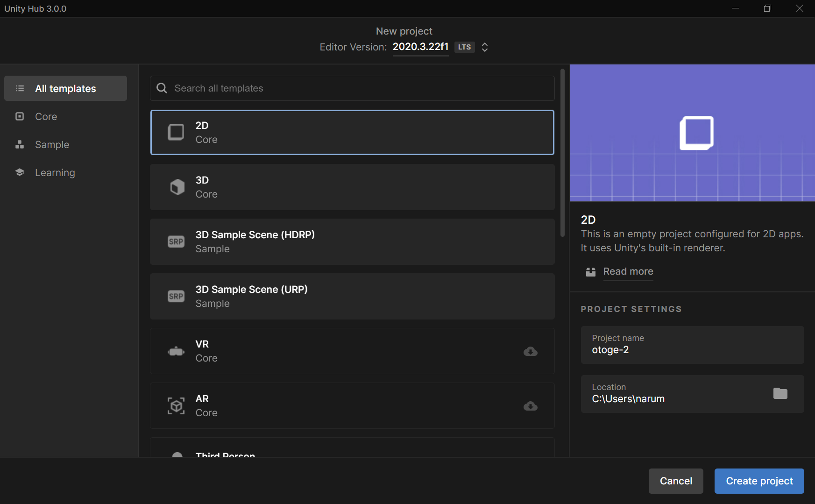
Task: Switch to the Learning category
Action: [x=65, y=172]
